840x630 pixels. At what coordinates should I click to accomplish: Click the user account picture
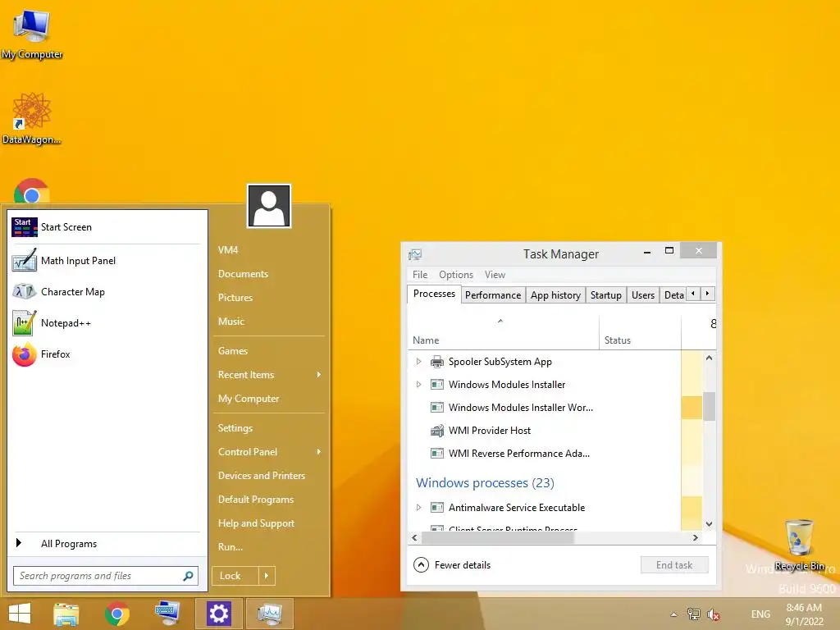269,206
